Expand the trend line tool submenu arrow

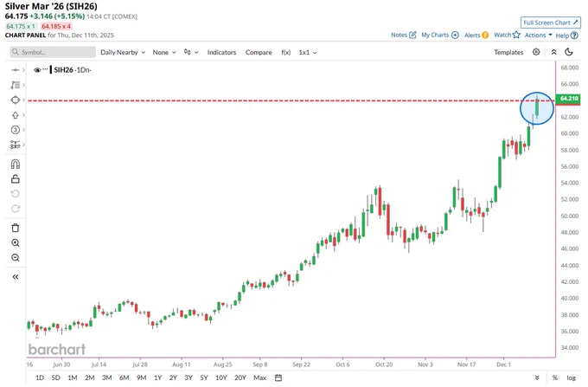click(23, 85)
